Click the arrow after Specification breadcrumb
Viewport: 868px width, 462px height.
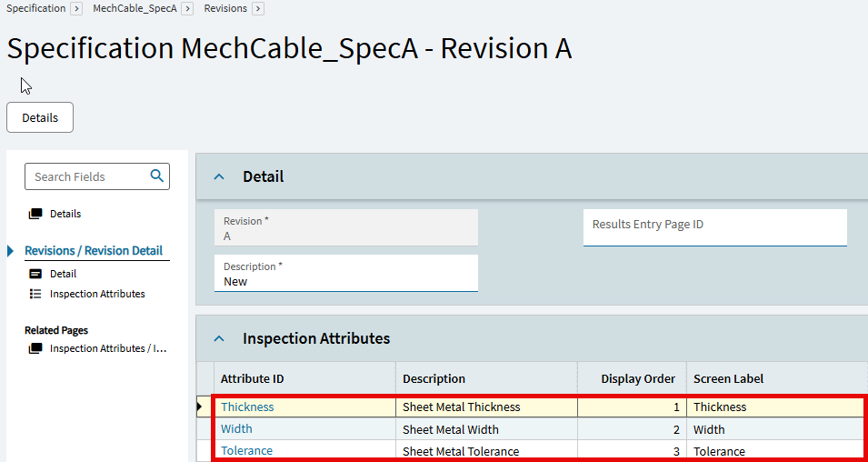pos(76,8)
